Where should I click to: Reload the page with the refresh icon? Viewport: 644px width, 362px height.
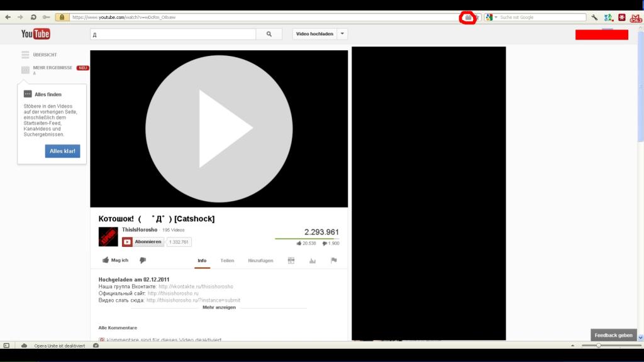tap(33, 17)
